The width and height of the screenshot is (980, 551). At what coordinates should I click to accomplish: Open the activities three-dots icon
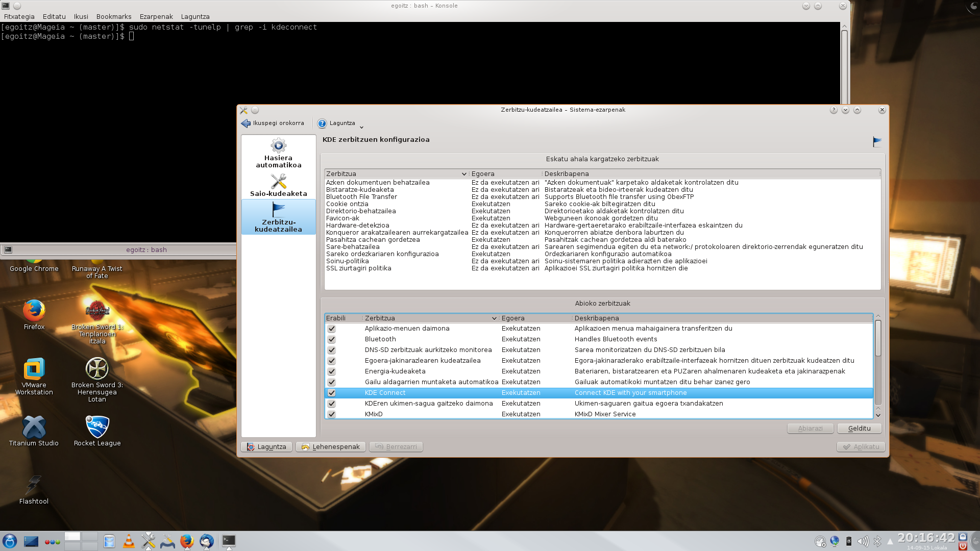(x=52, y=542)
